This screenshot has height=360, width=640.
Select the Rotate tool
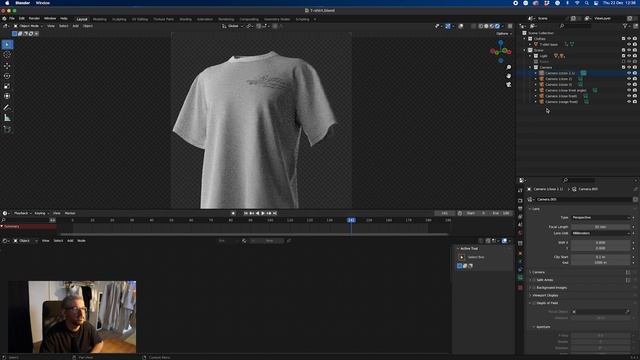7,76
